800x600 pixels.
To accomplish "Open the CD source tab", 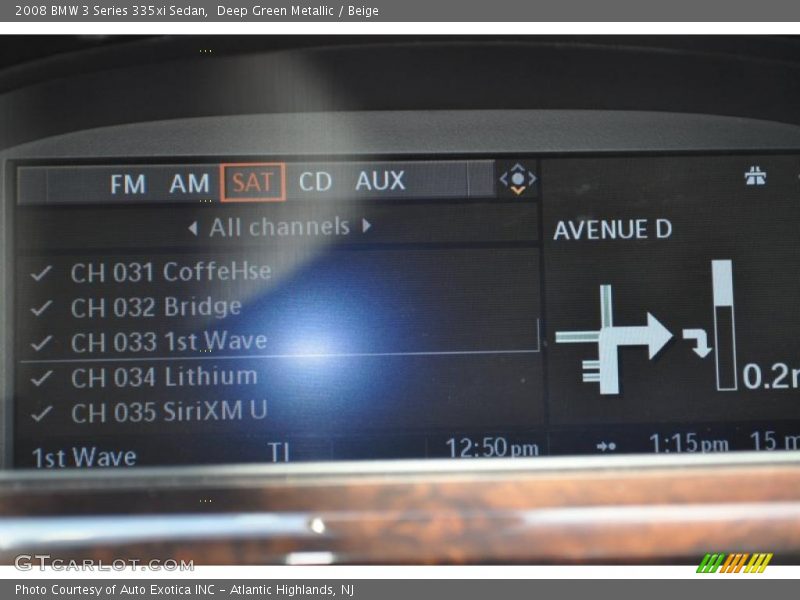I will [x=315, y=182].
